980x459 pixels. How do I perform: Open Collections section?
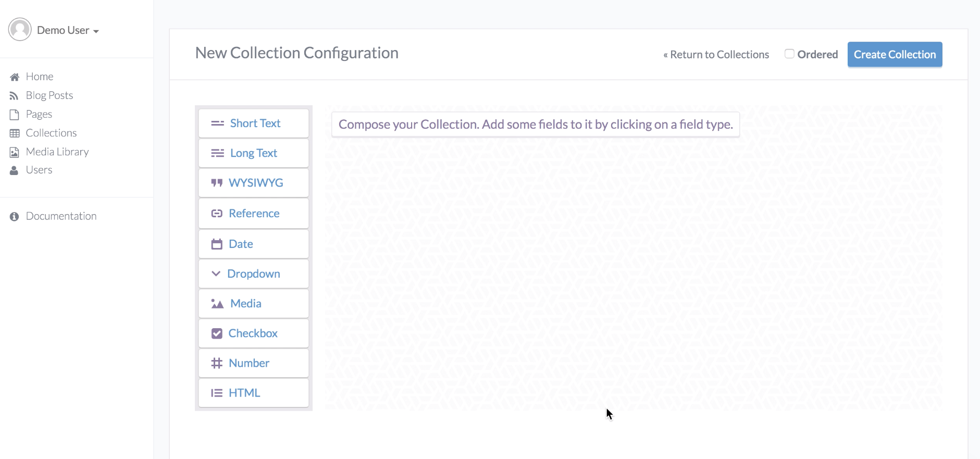51,133
